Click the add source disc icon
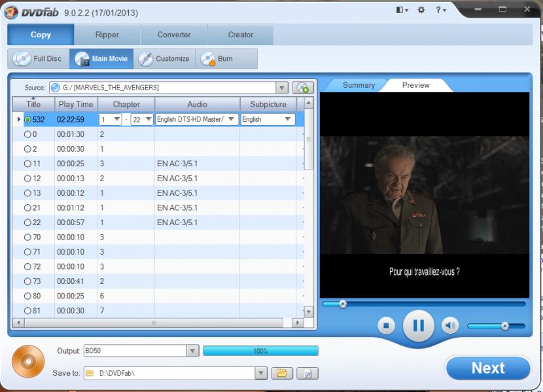 tap(303, 88)
